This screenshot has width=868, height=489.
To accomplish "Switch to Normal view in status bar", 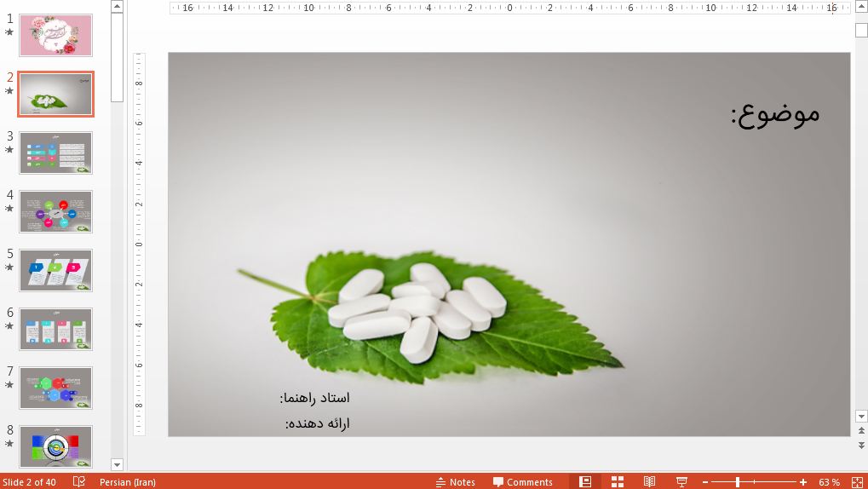I will 585,482.
